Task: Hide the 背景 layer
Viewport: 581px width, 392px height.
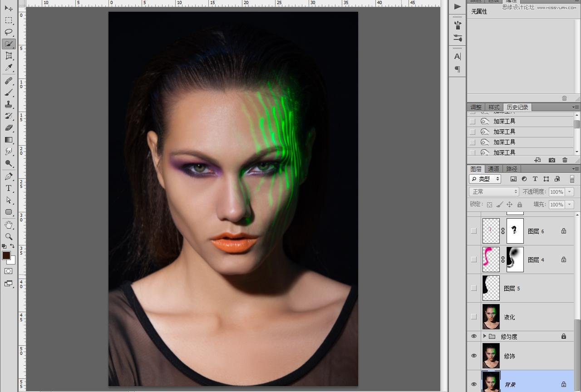Action: point(474,384)
